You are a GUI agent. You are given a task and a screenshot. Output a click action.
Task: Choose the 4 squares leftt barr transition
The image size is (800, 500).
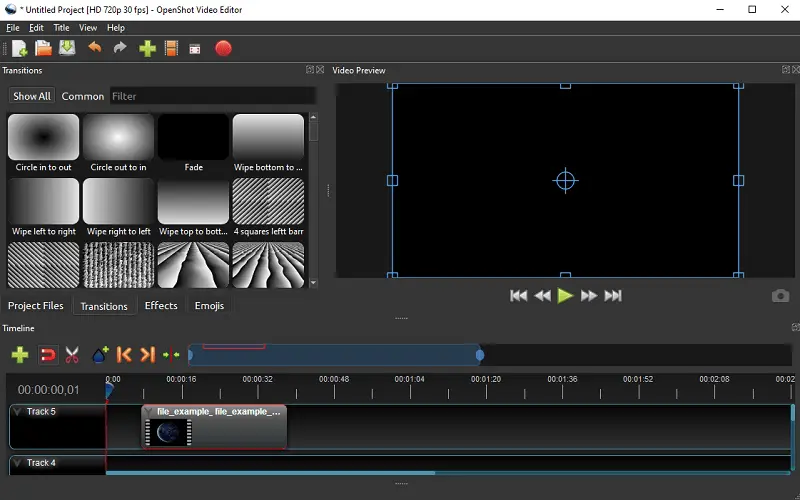268,208
